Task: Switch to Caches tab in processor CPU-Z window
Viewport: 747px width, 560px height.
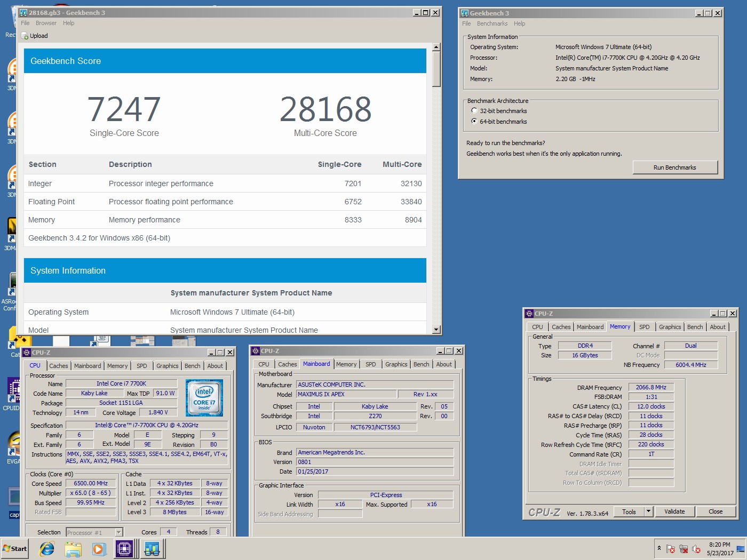Action: [x=59, y=366]
